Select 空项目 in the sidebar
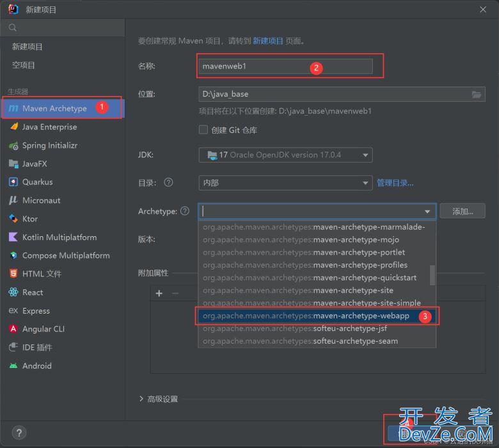Viewport: 499px width, 448px height. [24, 65]
